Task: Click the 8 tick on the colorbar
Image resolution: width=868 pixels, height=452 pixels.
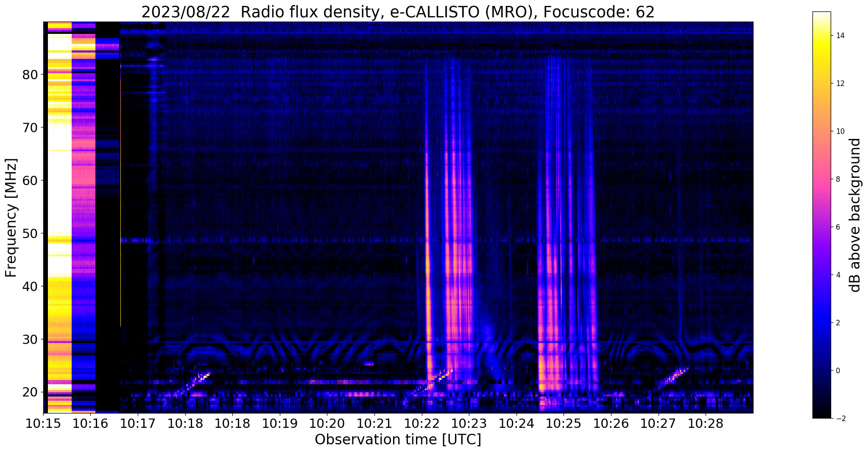Action: point(837,179)
